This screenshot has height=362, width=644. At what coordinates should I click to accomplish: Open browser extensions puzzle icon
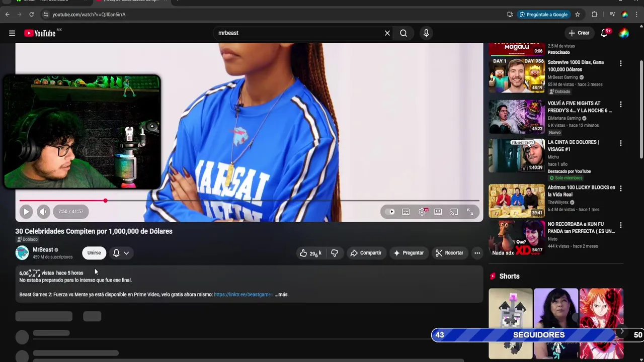click(x=594, y=15)
